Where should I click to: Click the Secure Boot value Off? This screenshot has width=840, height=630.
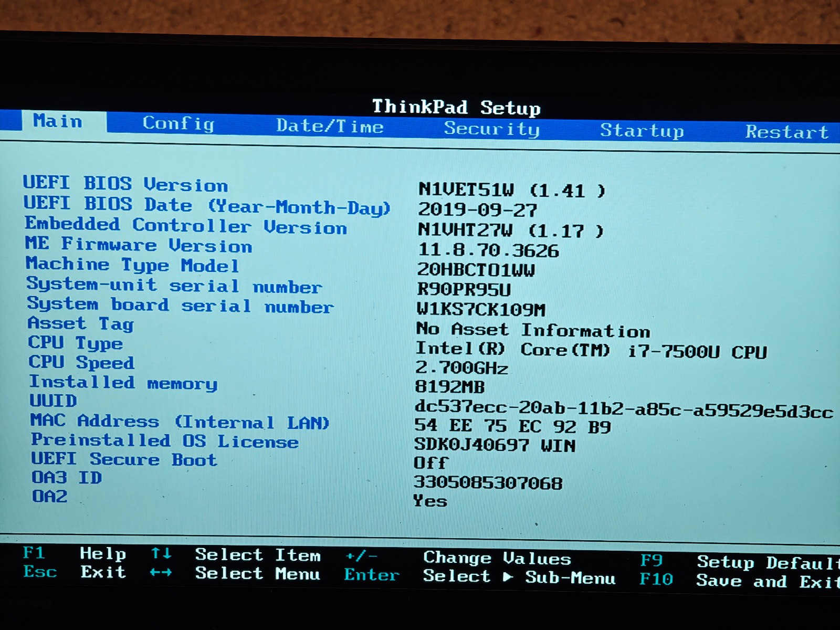(x=430, y=463)
